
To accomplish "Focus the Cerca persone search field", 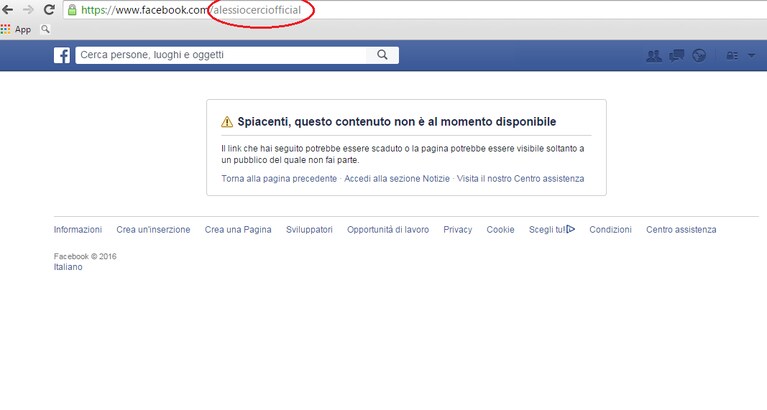I will (221, 55).
